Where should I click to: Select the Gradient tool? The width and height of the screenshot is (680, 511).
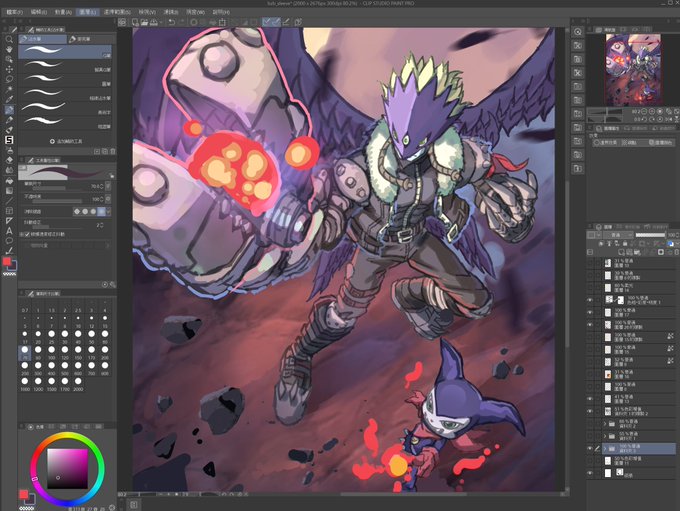click(x=9, y=191)
